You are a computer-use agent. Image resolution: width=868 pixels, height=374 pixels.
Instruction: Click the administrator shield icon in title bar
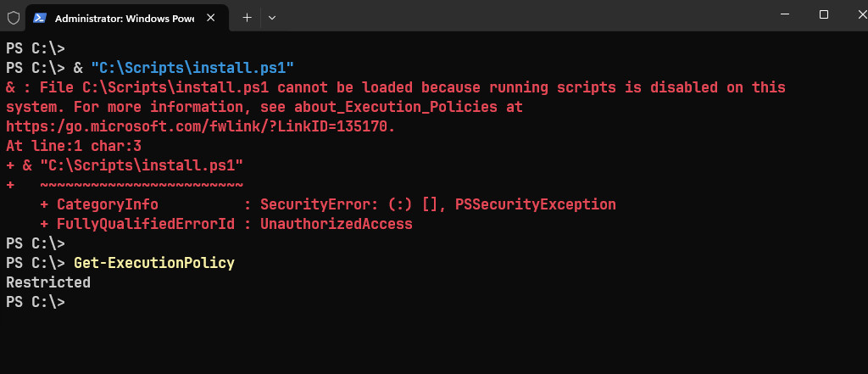click(x=14, y=18)
